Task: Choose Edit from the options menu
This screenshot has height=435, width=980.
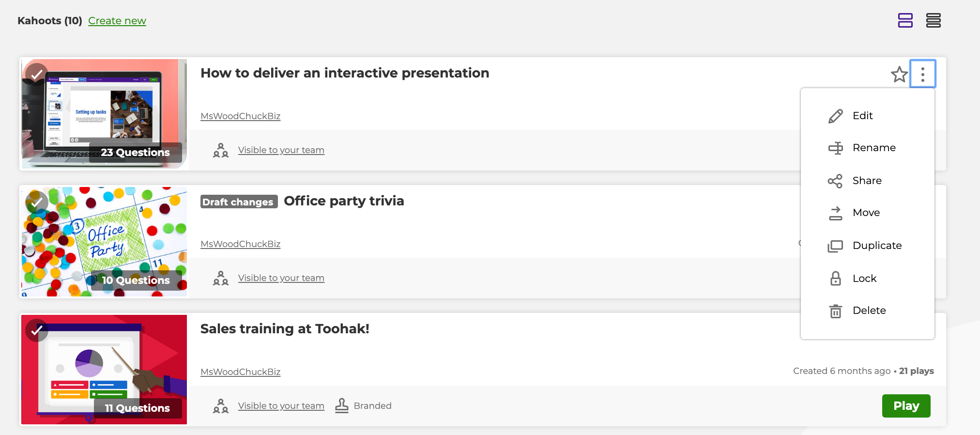Action: click(862, 116)
